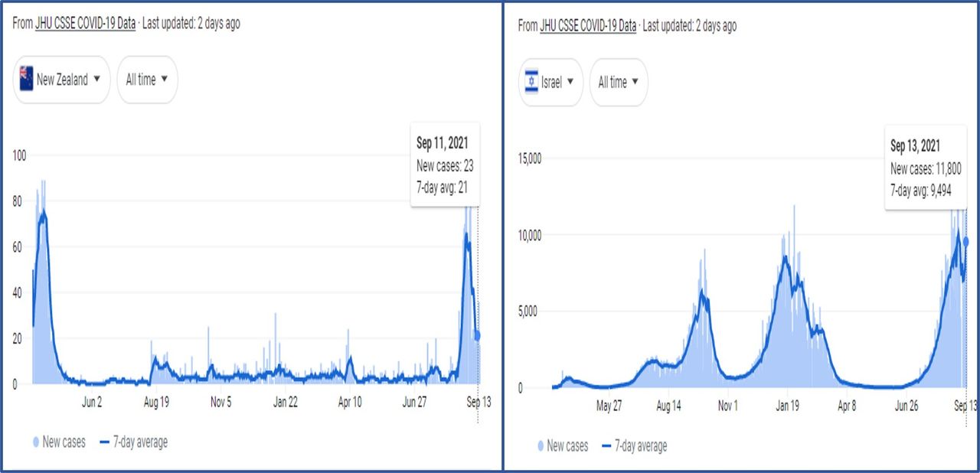The height and width of the screenshot is (473, 980).
Task: Click 7-day average legend marker in New Zealand chart
Action: (105, 442)
